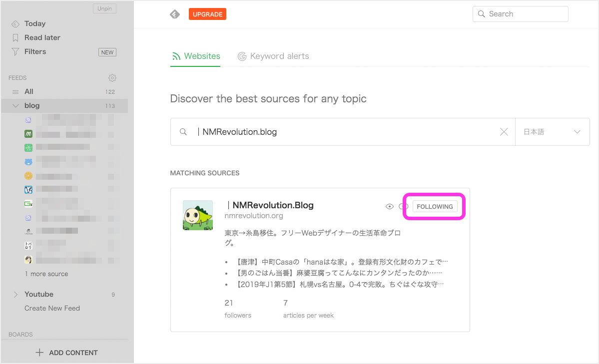Screen dimensions: 599x364
Task: Select the small dark logo feed icon
Action: pos(28,232)
